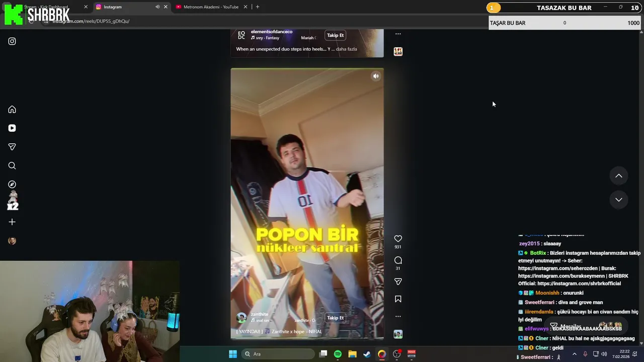Viewport: 644px width, 362px height.
Task: Open zanthite profile picture on the reel
Action: point(242,318)
